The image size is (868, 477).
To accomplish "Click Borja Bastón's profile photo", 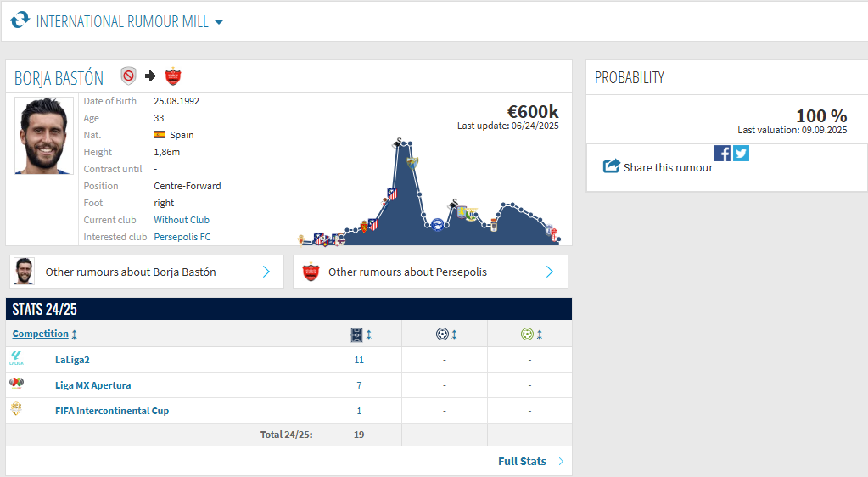I will pyautogui.click(x=44, y=136).
